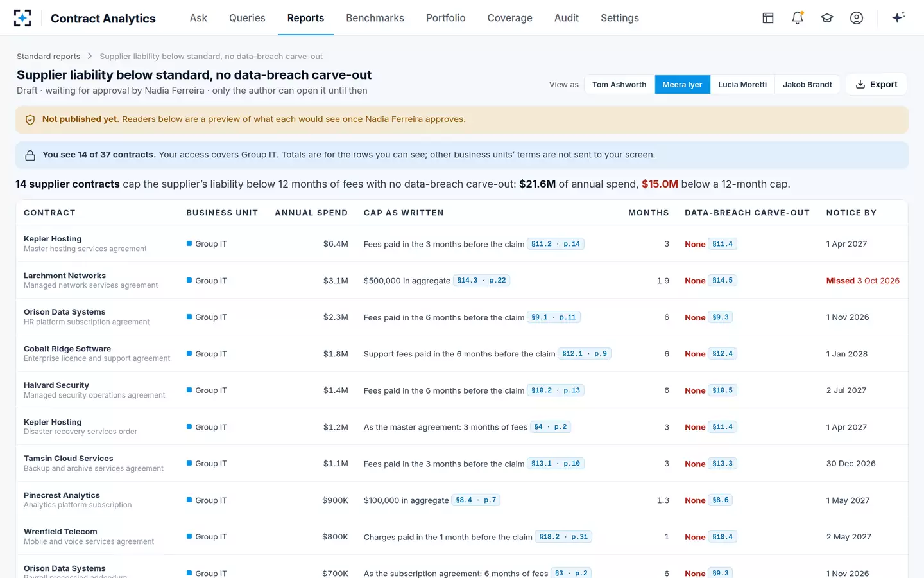This screenshot has height=578, width=924.
Task: View report as Jakob Brandt
Action: [807, 84]
